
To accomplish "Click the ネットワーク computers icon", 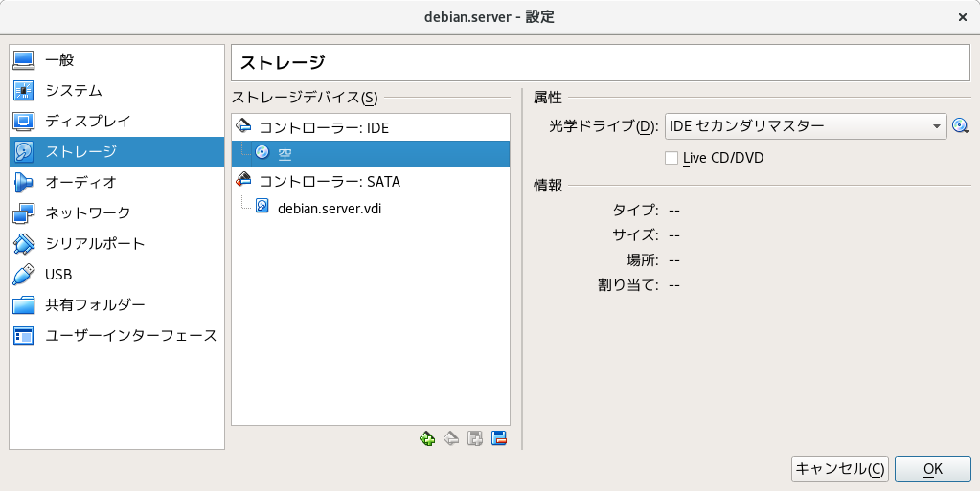I will click(24, 213).
